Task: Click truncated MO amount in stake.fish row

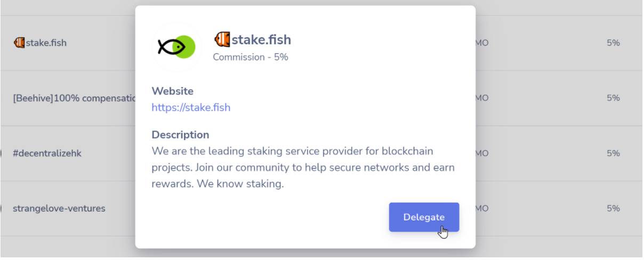Action: pos(482,43)
